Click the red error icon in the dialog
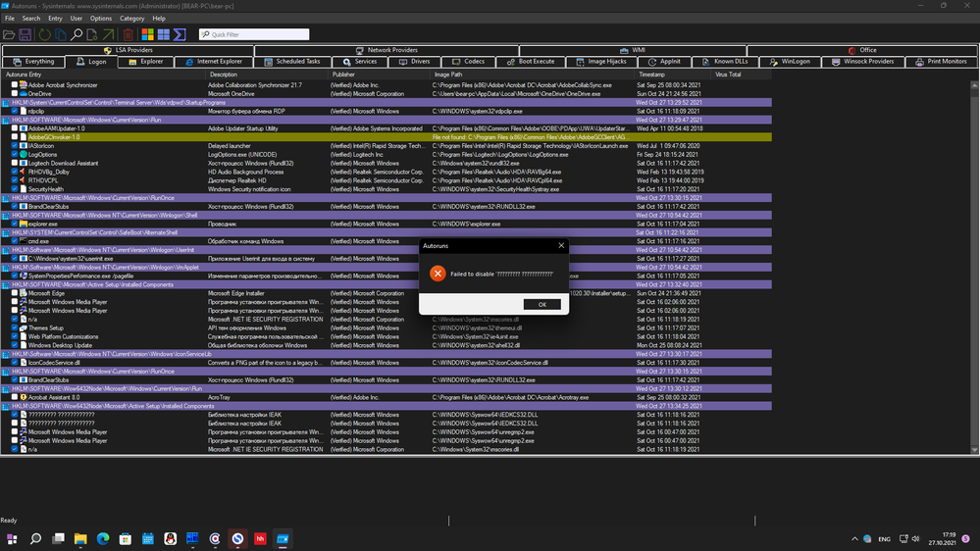 438,274
